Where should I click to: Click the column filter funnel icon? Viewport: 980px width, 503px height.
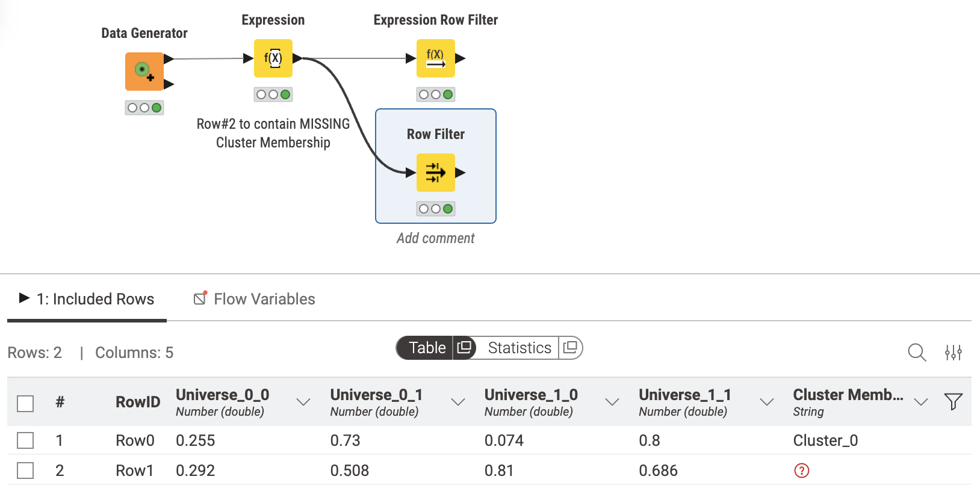point(954,401)
